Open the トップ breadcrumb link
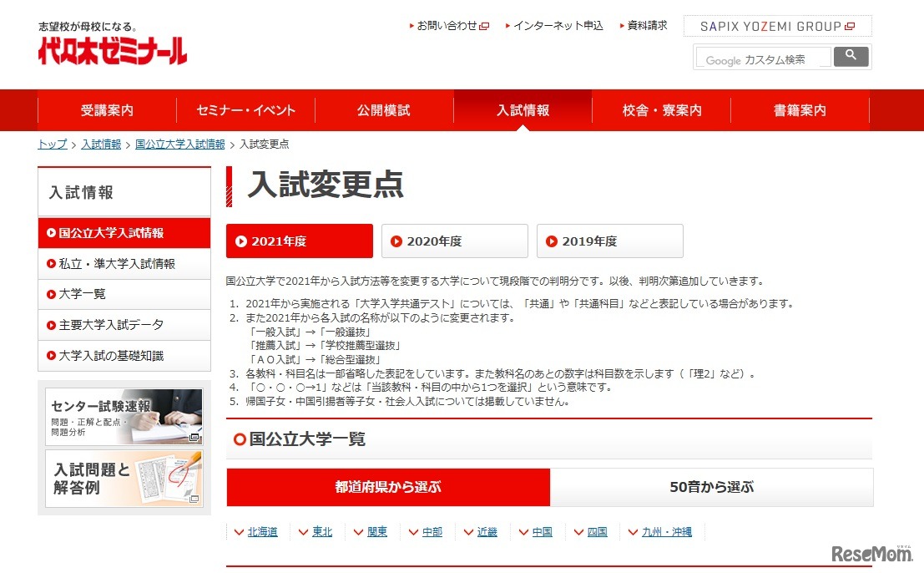 pos(51,144)
